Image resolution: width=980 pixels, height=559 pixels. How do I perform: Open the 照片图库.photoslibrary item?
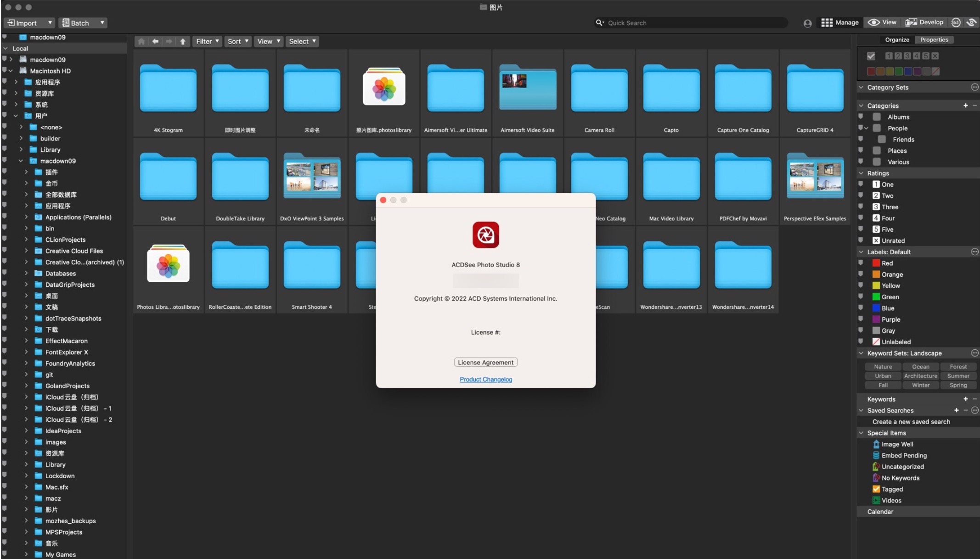(384, 93)
